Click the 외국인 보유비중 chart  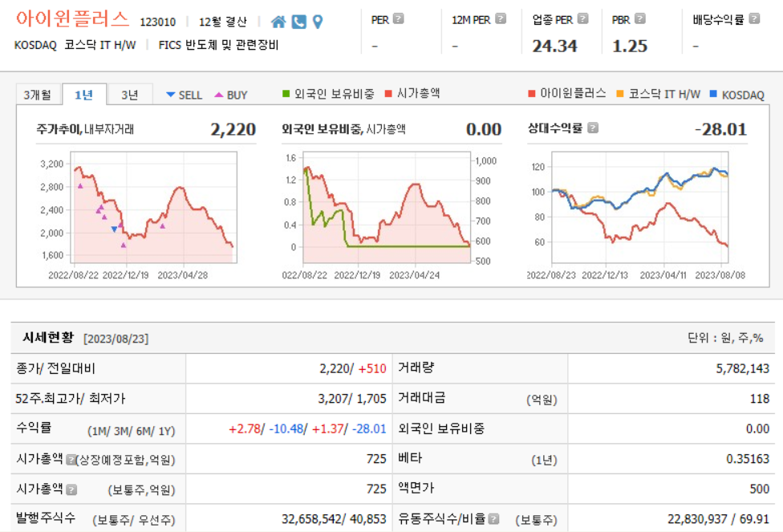pyautogui.click(x=387, y=207)
